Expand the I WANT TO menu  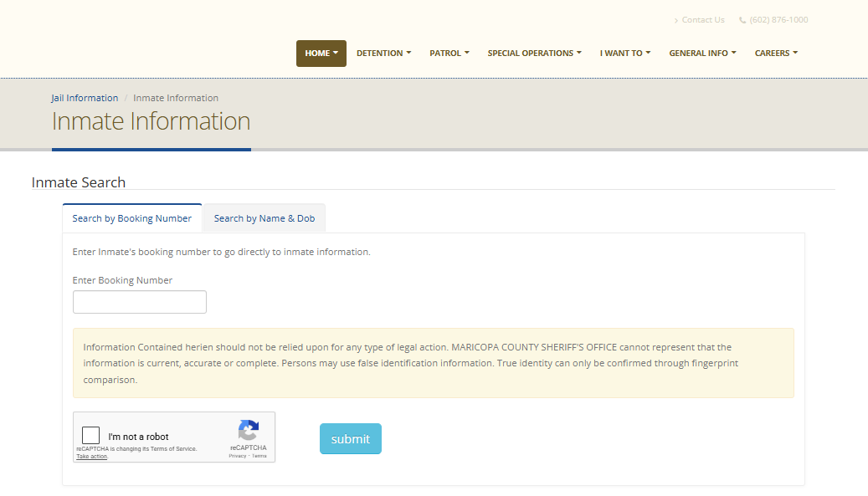624,54
